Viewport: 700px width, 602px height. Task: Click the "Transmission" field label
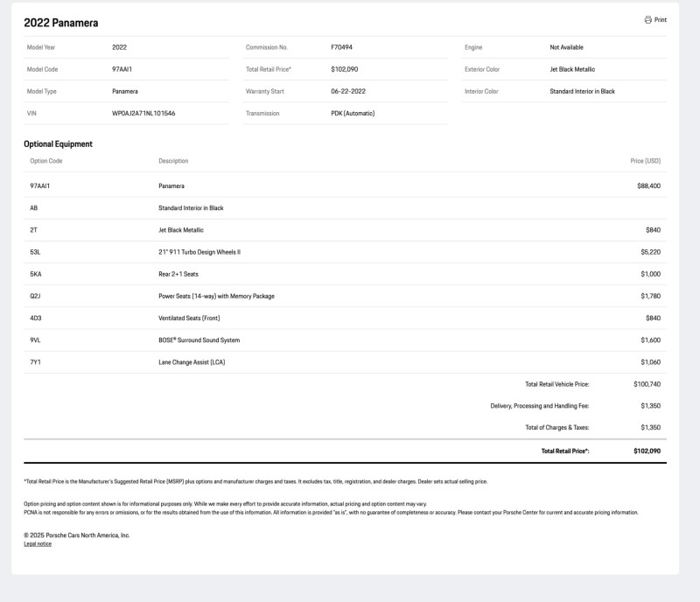262,114
